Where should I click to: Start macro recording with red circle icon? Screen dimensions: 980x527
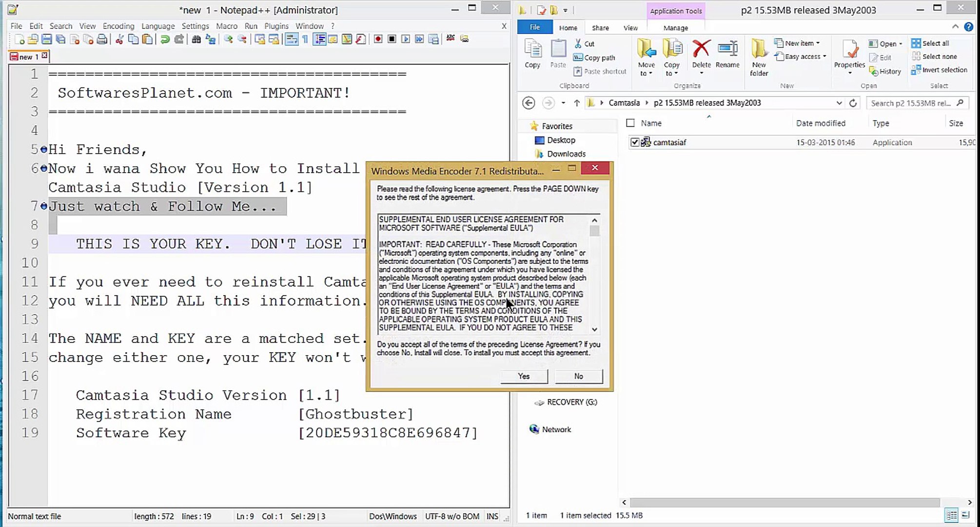(378, 39)
